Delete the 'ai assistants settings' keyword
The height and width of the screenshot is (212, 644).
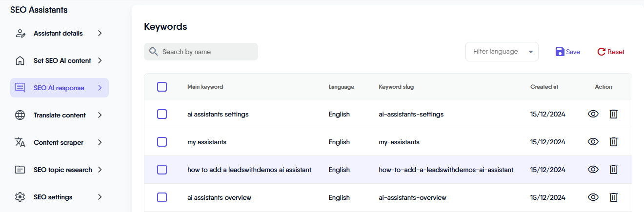pyautogui.click(x=614, y=114)
